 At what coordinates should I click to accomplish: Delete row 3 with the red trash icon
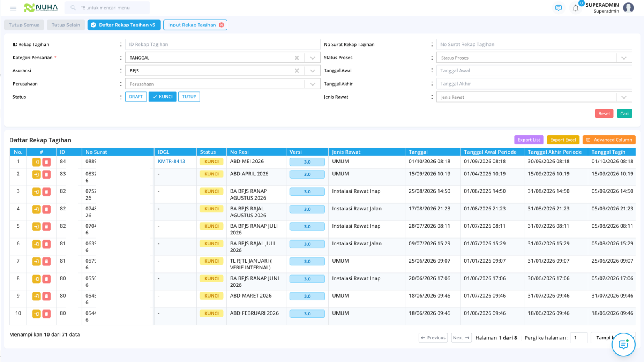point(47,192)
